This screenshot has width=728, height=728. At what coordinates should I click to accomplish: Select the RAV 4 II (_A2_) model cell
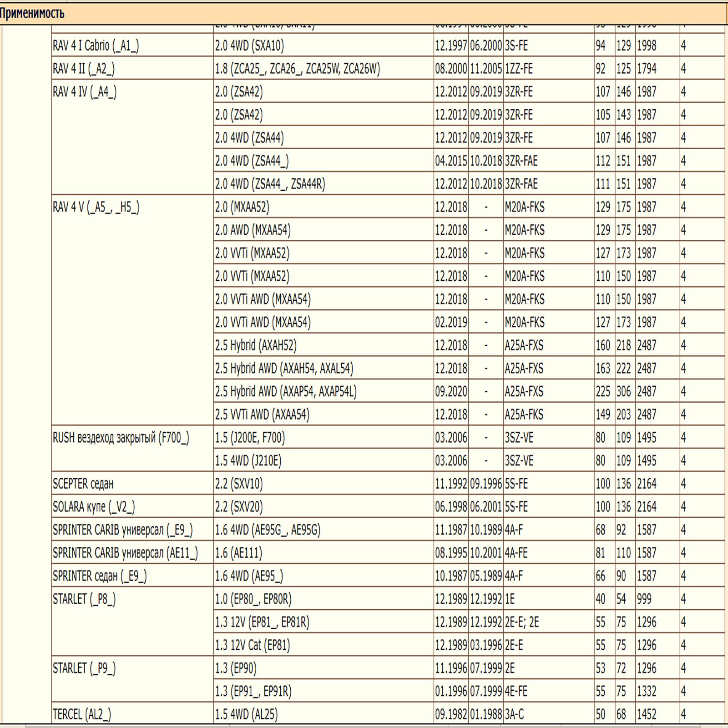84,69
